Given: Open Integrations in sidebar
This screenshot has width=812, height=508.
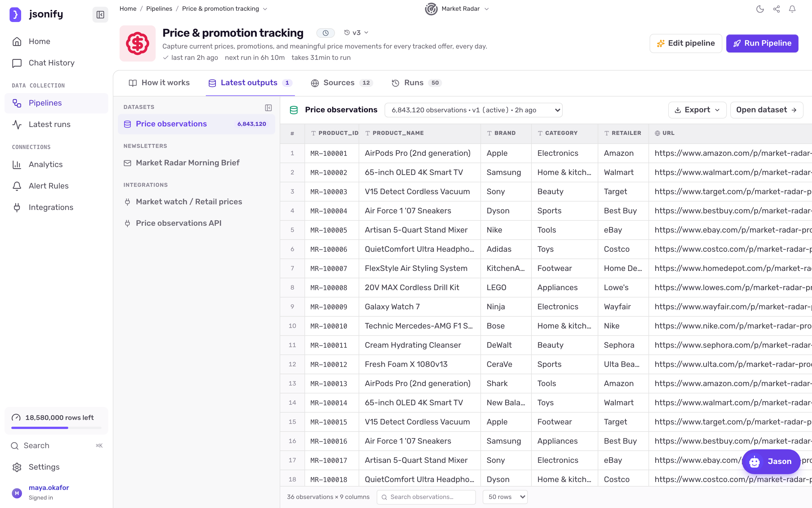Looking at the screenshot, I should point(56,207).
